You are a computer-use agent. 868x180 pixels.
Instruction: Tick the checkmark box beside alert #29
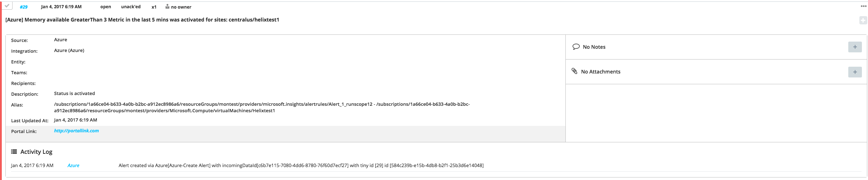pos(7,6)
